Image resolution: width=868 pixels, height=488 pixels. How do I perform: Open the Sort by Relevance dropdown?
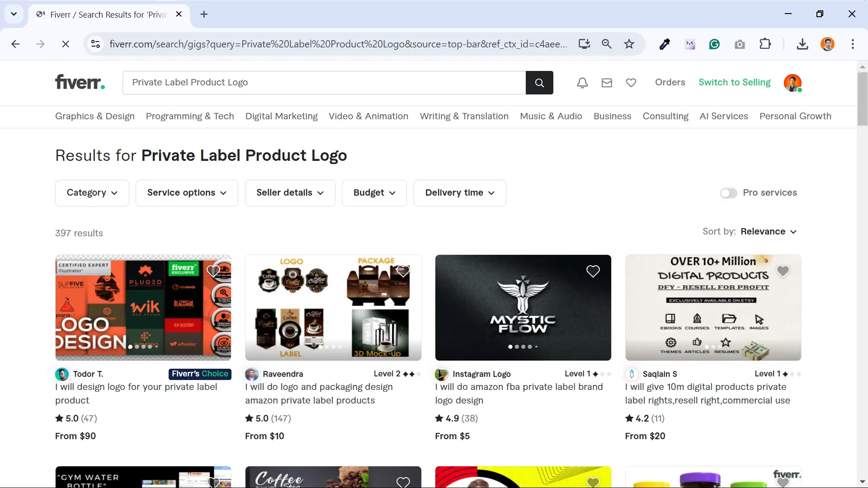pyautogui.click(x=768, y=231)
